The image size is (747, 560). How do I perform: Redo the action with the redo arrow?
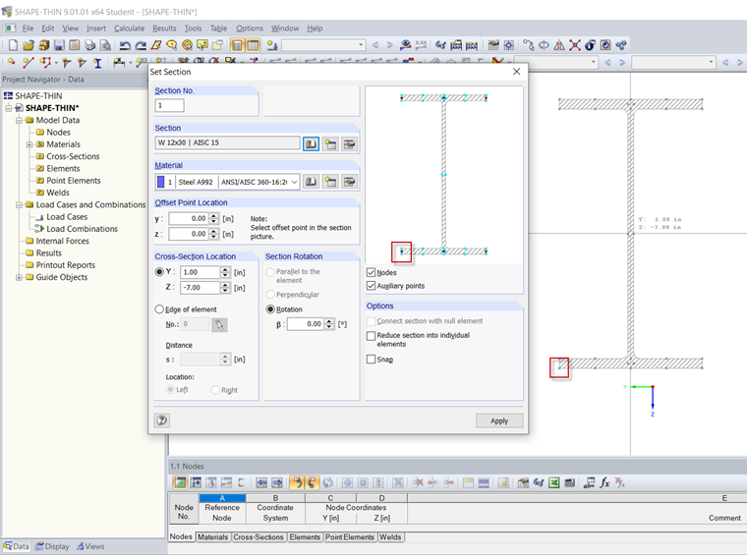tap(141, 45)
